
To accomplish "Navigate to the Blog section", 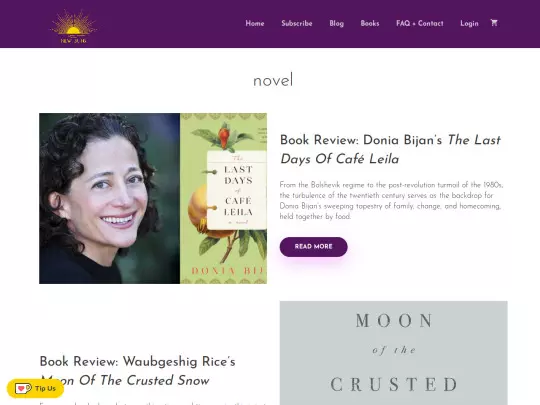I will [x=336, y=23].
